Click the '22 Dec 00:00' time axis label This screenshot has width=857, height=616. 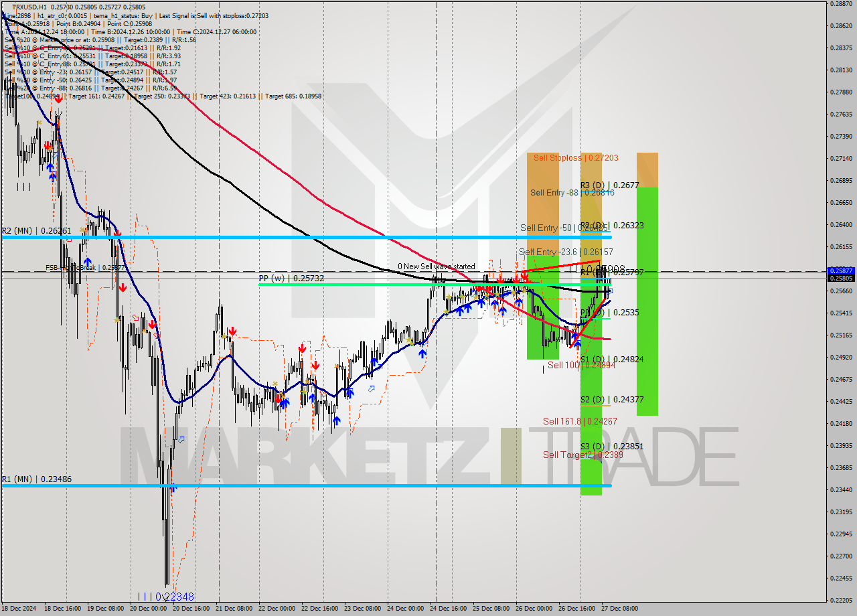[277, 609]
